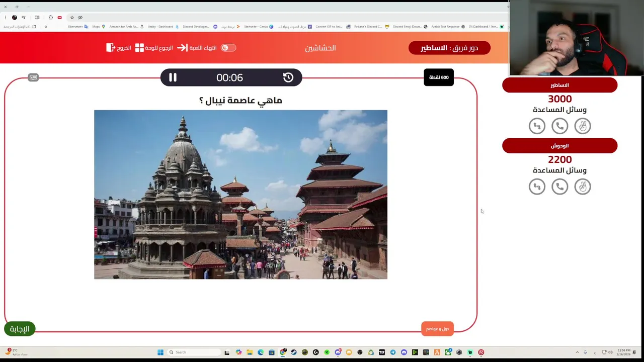Viewport: 644px width, 362px height.
Task: Pause the countdown timer
Action: point(173,77)
